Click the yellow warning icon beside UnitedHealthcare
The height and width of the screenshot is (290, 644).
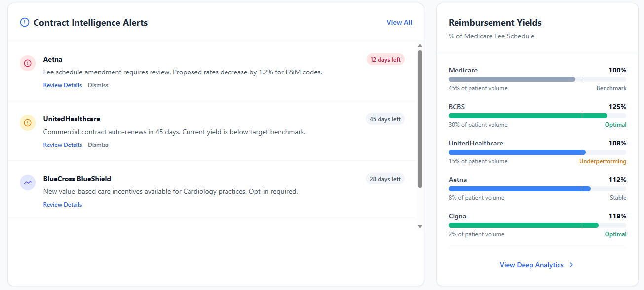(28, 123)
